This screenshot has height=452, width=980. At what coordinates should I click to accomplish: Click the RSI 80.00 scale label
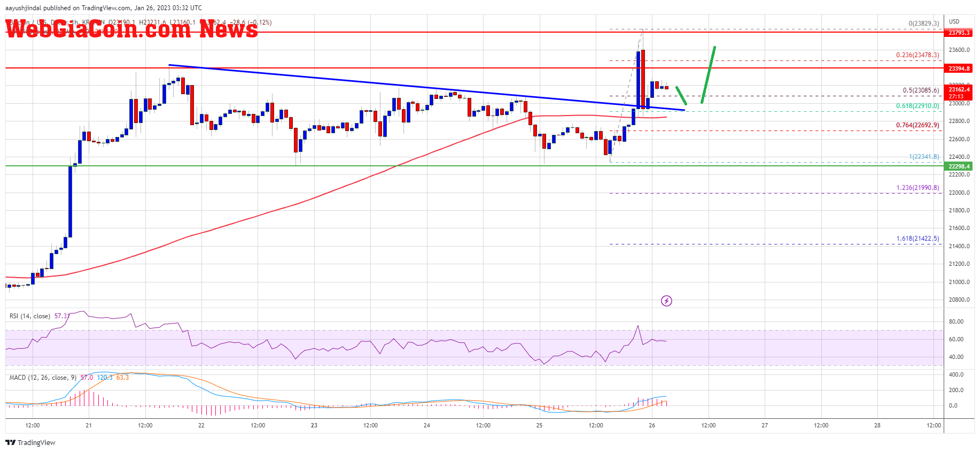pyautogui.click(x=956, y=321)
